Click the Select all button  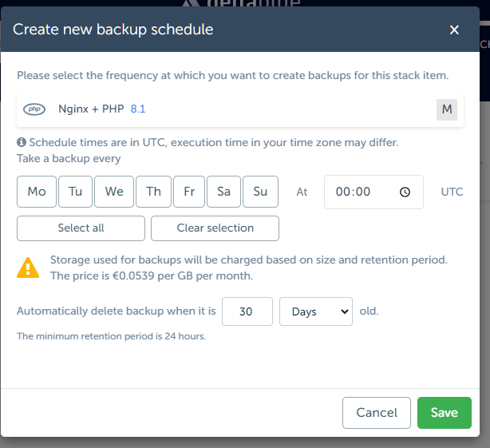(81, 228)
